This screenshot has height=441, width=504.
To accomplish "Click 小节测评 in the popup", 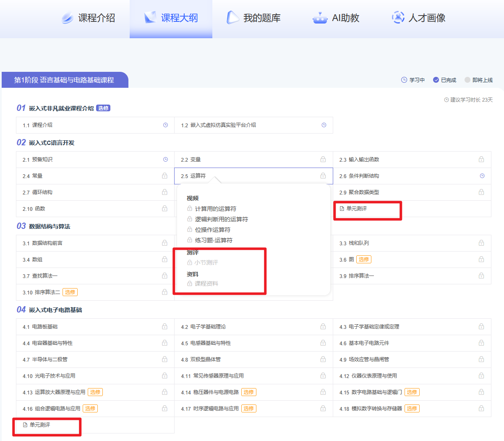I will click(206, 262).
